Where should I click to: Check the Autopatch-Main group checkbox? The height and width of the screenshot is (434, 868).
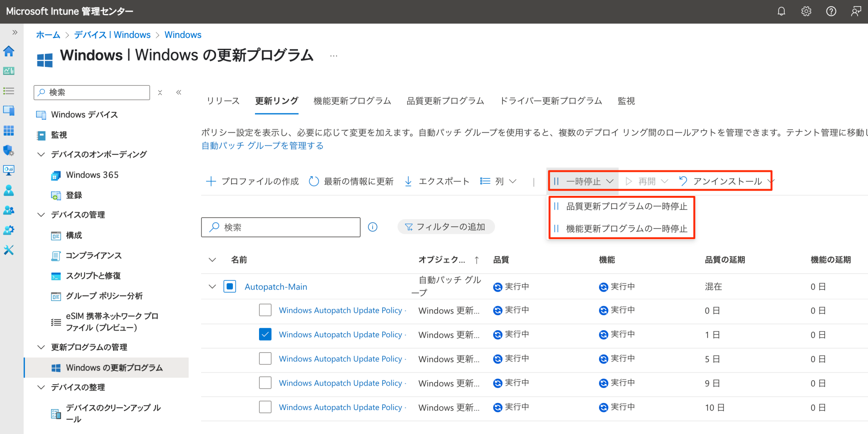(230, 286)
